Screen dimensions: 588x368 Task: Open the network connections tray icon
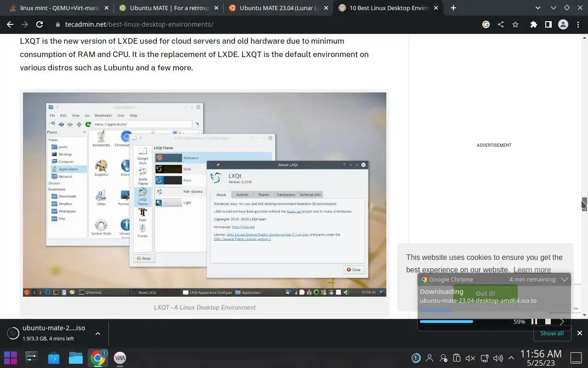point(484,357)
